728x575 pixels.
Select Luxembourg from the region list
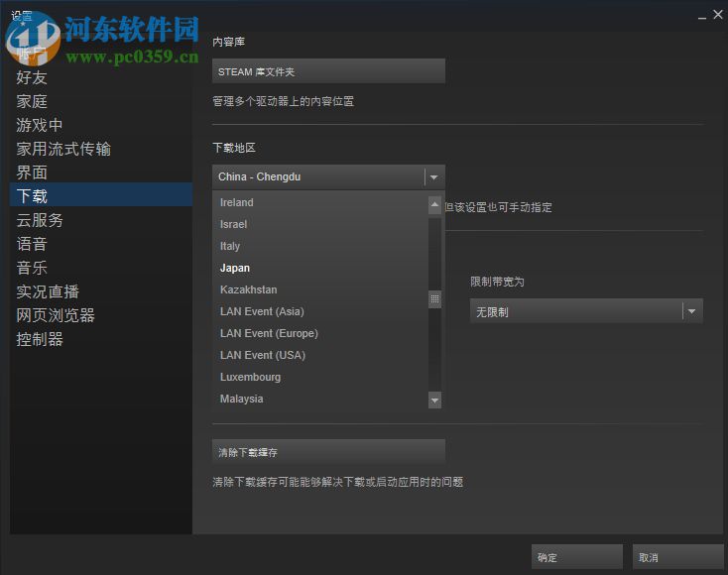point(320,377)
